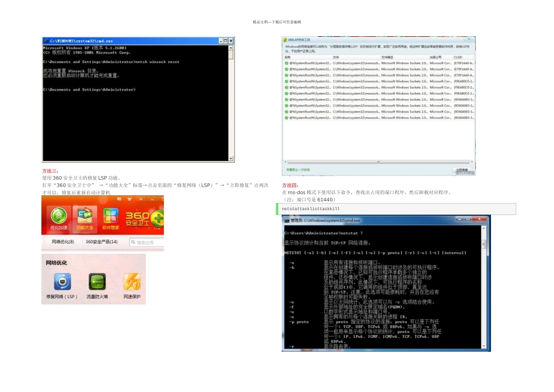Screen dimensions: 554x392
Task: Click the XP cmd scrollbar up arrow
Action: [x=231, y=48]
